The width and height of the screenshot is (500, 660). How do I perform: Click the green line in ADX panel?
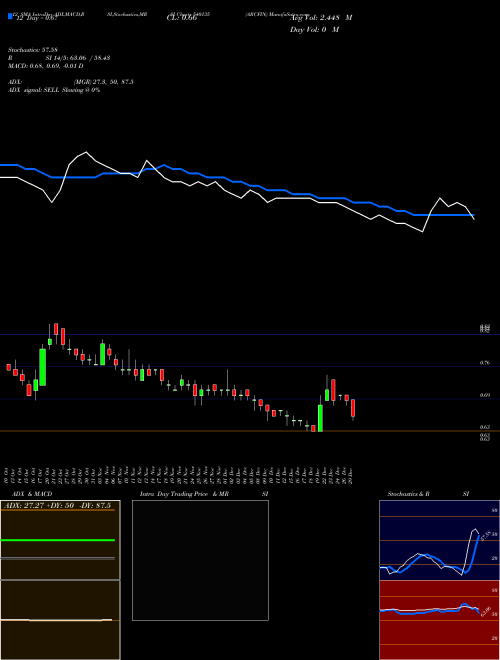58,540
